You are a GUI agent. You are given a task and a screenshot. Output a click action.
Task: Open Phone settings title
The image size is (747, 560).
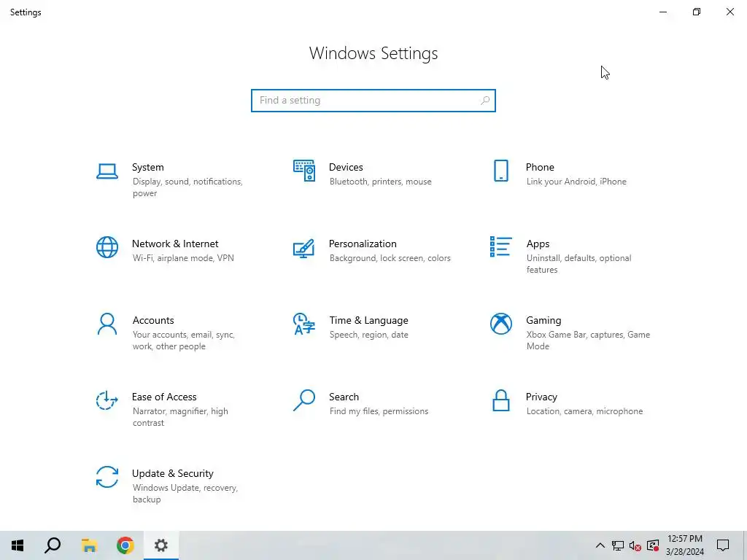[540, 167]
